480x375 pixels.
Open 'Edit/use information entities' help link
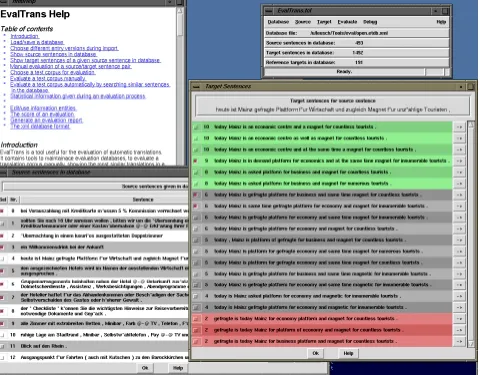pos(43,108)
